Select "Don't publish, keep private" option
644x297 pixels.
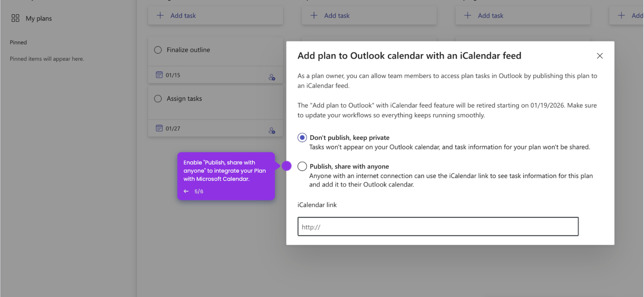[x=302, y=137]
